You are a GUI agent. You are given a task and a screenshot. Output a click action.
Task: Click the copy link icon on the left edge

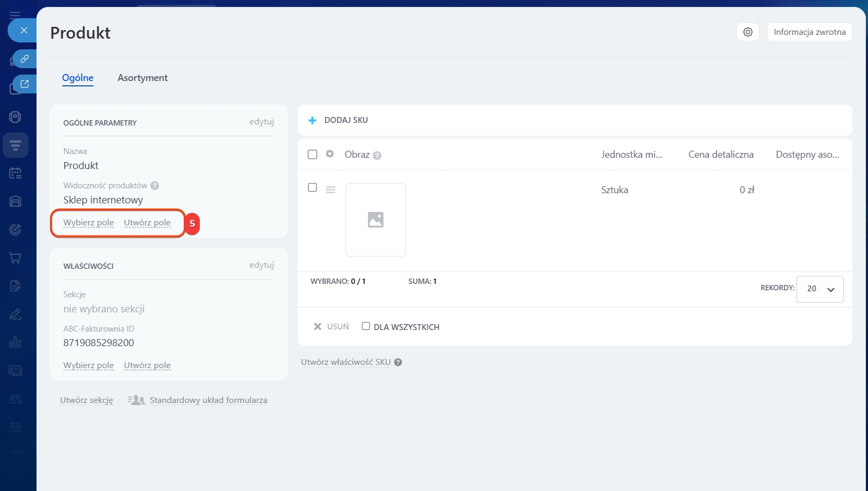click(25, 59)
